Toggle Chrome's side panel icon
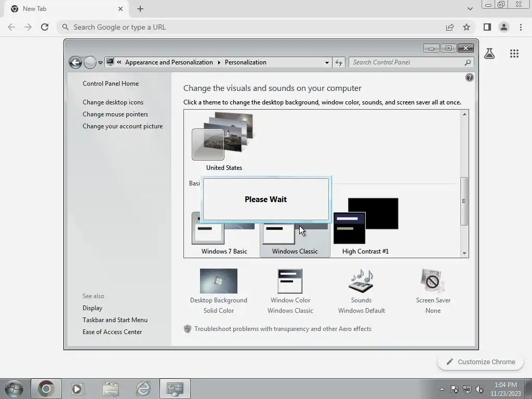Image resolution: width=532 pixels, height=399 pixels. tap(487, 27)
